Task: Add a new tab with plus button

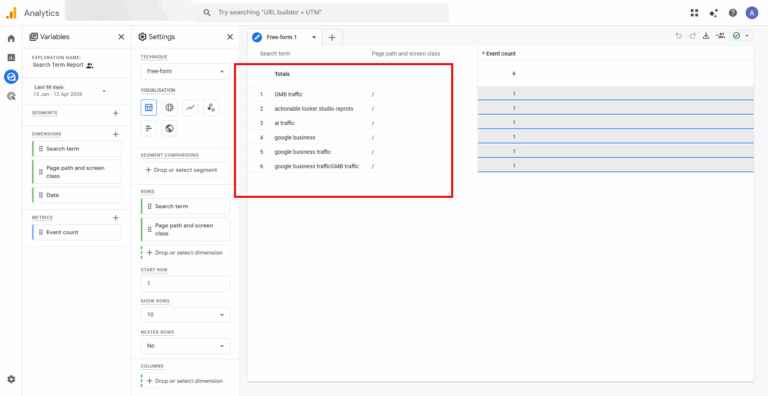Action: point(332,37)
